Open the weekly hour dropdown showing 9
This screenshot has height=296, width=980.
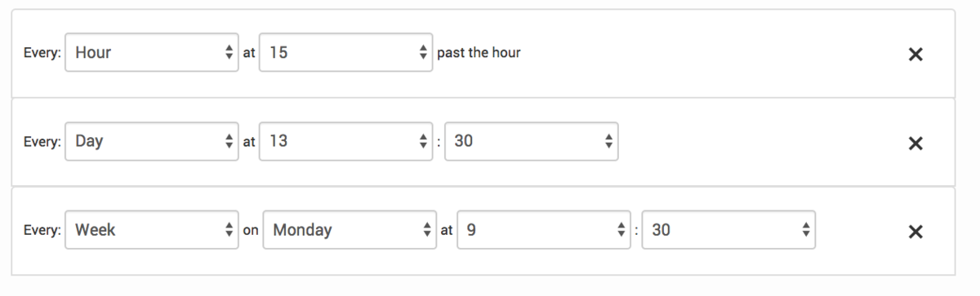[545, 231]
